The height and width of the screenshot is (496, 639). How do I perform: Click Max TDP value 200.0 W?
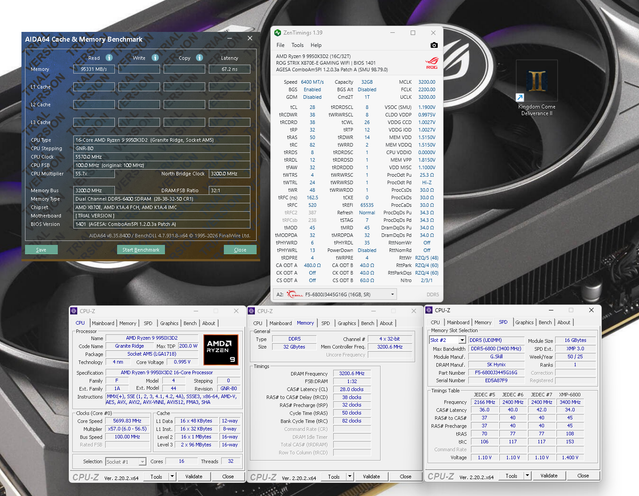pos(188,346)
